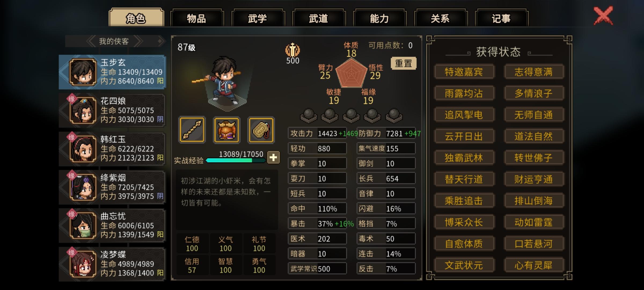Click the diamond marker after 我的侠客
Viewport: 644px width, 290px height.
[x=161, y=41]
